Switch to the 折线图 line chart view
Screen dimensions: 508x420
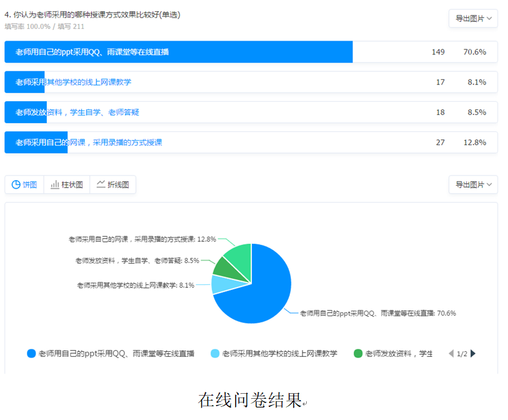[x=112, y=185]
